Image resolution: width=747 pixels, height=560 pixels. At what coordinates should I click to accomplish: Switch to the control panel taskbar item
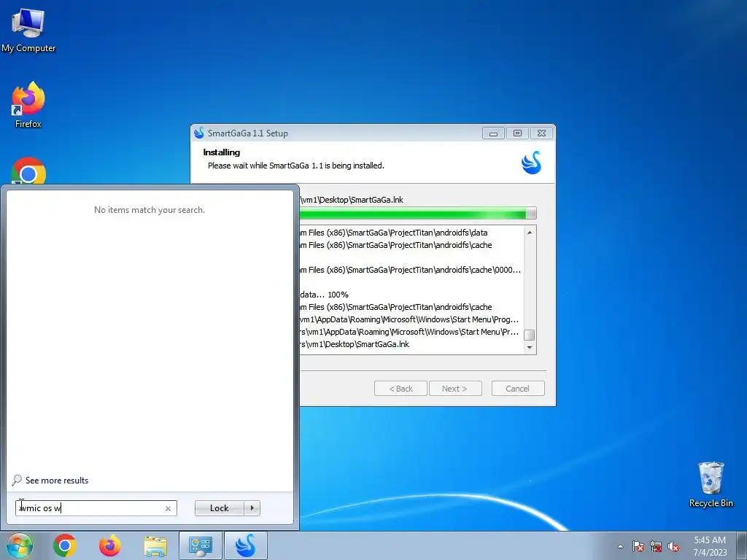coord(200,545)
